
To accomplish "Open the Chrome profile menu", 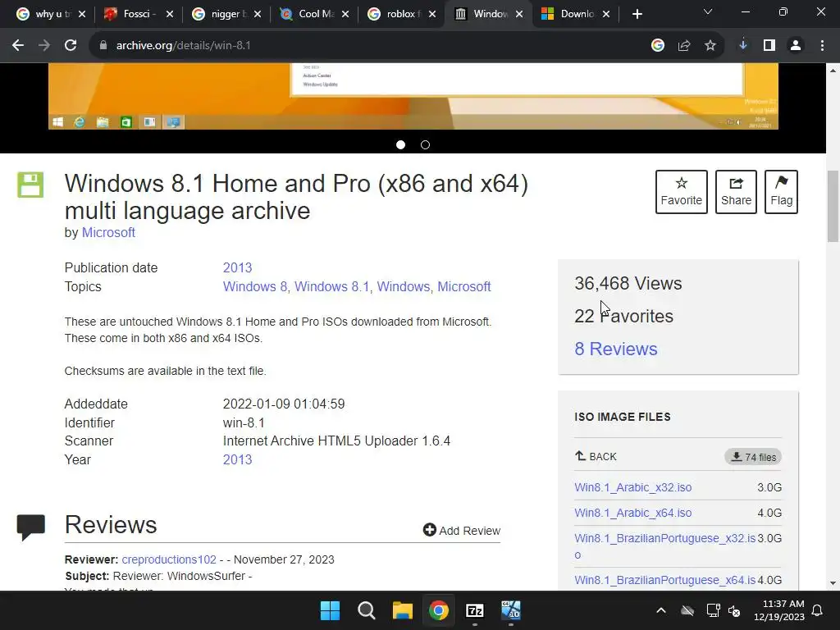I will click(796, 46).
